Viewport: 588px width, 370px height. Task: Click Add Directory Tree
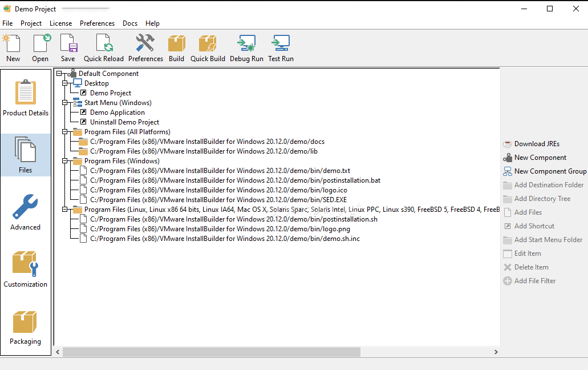click(537, 199)
